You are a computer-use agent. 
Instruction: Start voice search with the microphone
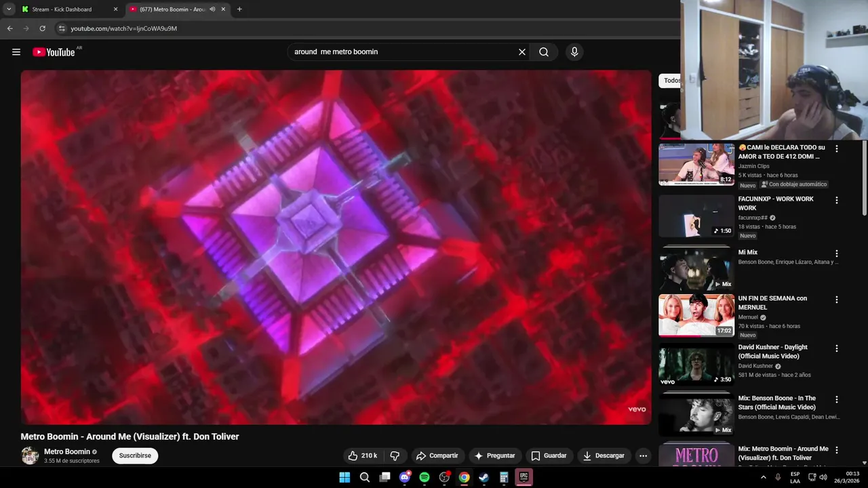click(x=574, y=52)
